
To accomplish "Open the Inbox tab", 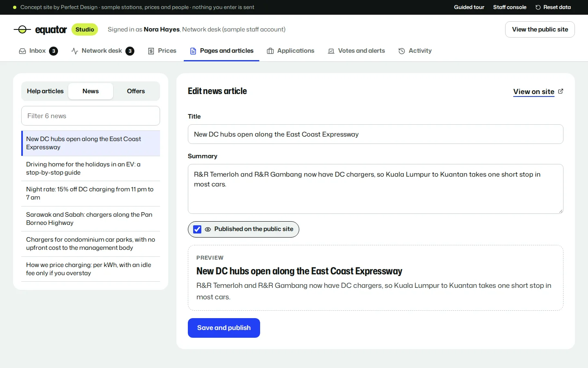I will pos(38,51).
